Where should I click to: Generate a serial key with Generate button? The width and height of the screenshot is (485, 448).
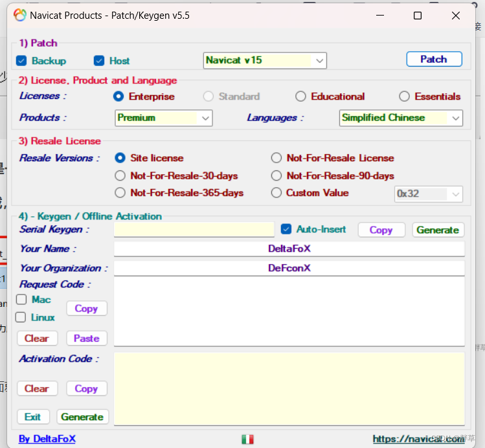pos(438,230)
